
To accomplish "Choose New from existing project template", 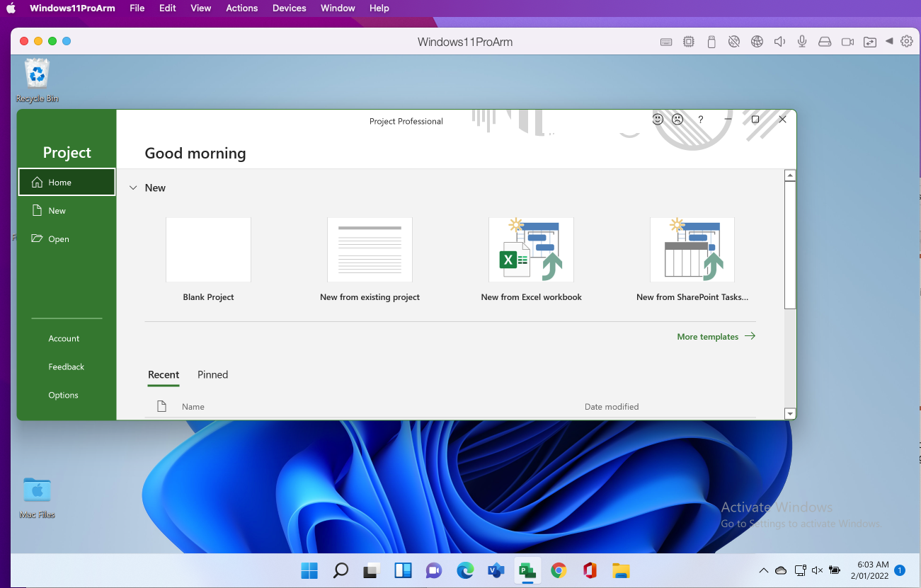I will (370, 260).
